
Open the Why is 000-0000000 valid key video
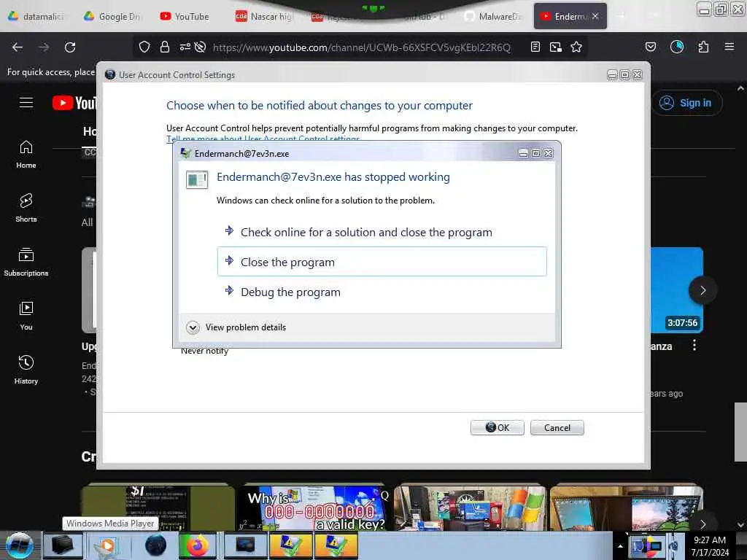[x=314, y=507]
